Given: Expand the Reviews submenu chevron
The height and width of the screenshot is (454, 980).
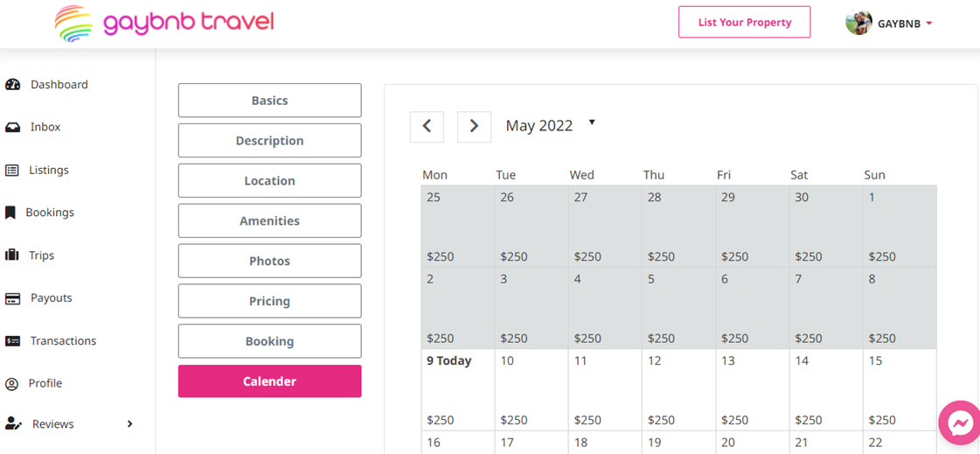Looking at the screenshot, I should click(x=130, y=424).
